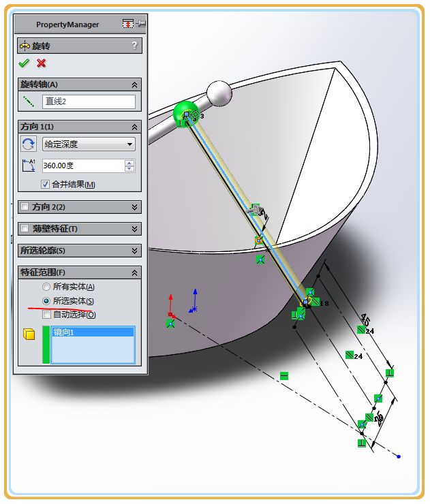Click the blue axis triad arrow
The height and width of the screenshot is (504, 430).
coord(194,300)
